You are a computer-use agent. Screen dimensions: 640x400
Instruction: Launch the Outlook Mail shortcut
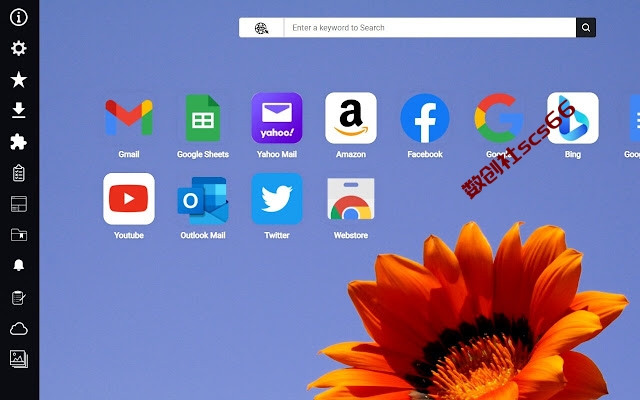203,200
